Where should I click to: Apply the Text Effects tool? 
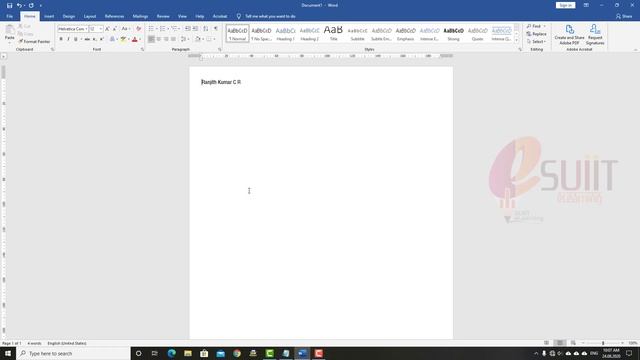click(x=112, y=39)
